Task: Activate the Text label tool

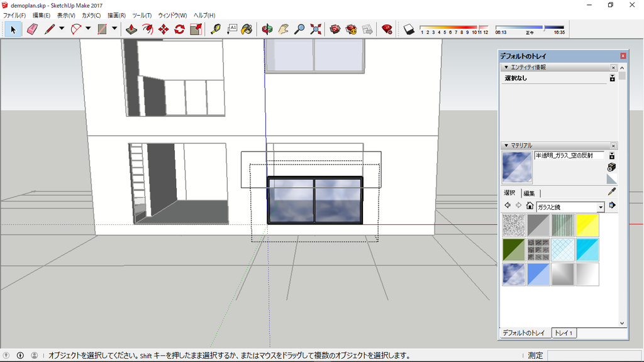Action: point(231,29)
